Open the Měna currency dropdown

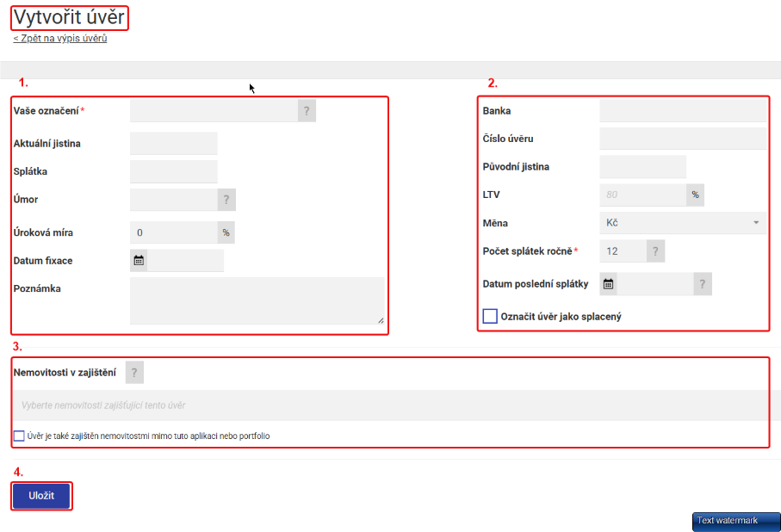click(682, 223)
